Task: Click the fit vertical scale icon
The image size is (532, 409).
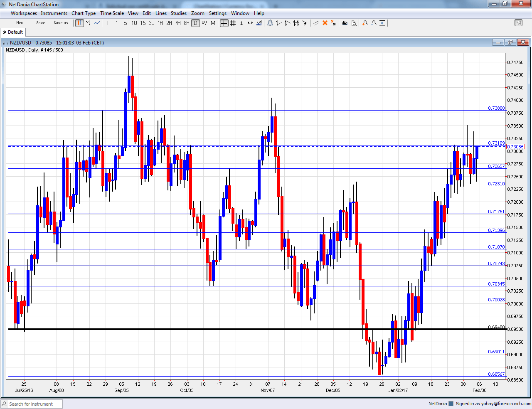Action: [383, 23]
